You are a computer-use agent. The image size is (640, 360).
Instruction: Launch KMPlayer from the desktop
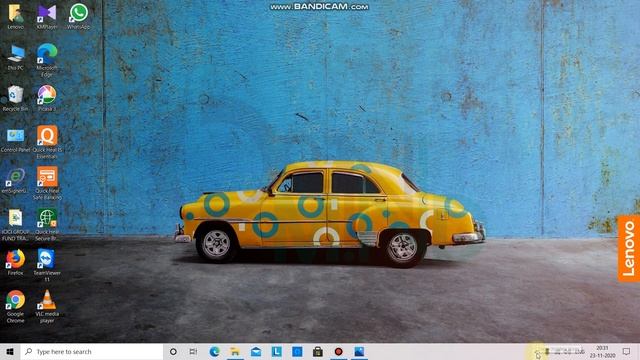tap(47, 17)
